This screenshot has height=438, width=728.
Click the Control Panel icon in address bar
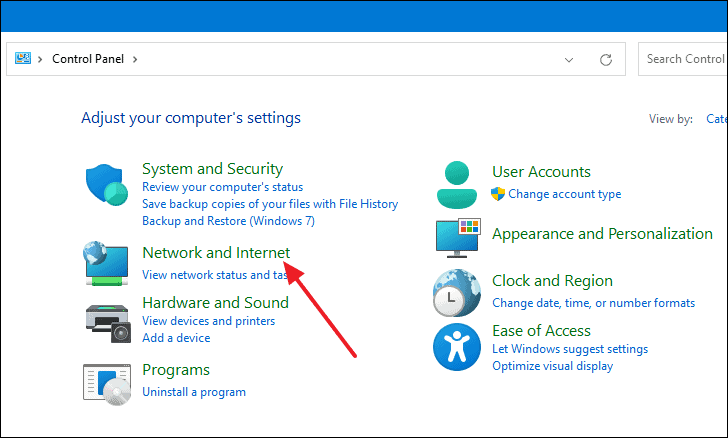tap(23, 59)
